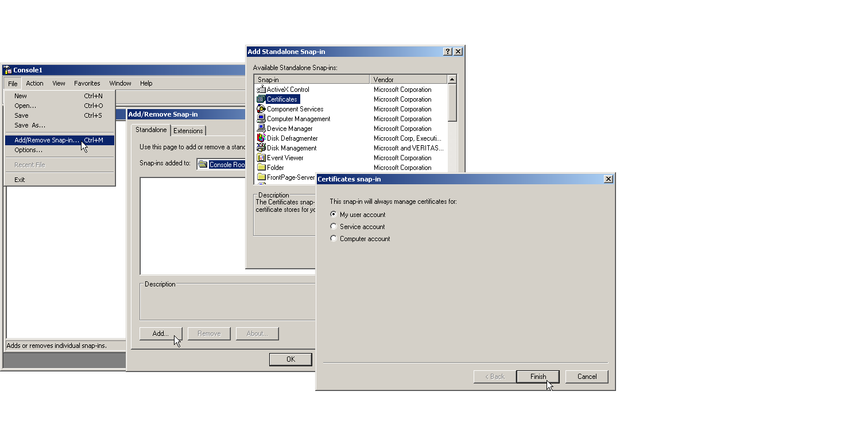The height and width of the screenshot is (434, 868).
Task: Click the Component Services icon
Action: (261, 109)
